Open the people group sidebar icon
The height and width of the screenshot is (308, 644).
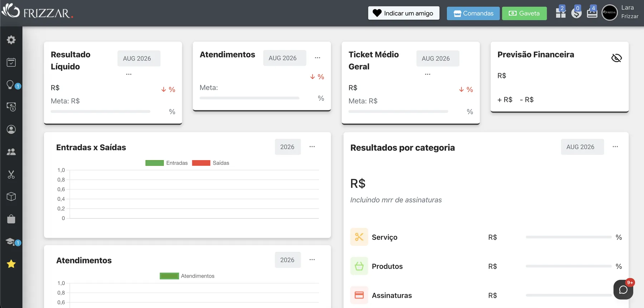tap(11, 152)
